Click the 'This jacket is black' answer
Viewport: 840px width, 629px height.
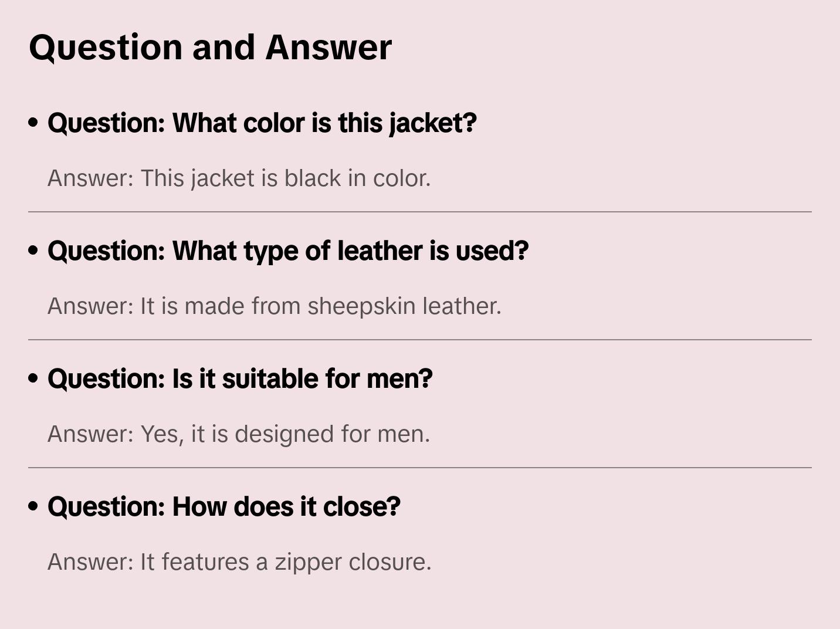[x=239, y=178]
